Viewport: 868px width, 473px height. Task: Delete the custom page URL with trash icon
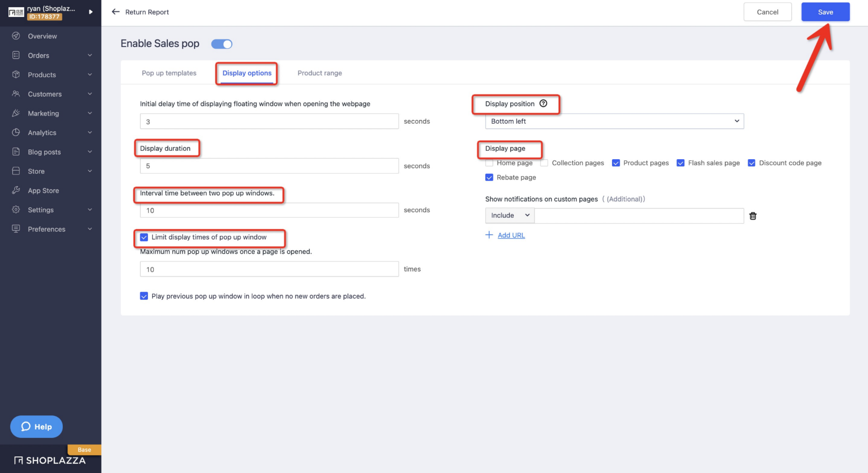[x=753, y=216]
